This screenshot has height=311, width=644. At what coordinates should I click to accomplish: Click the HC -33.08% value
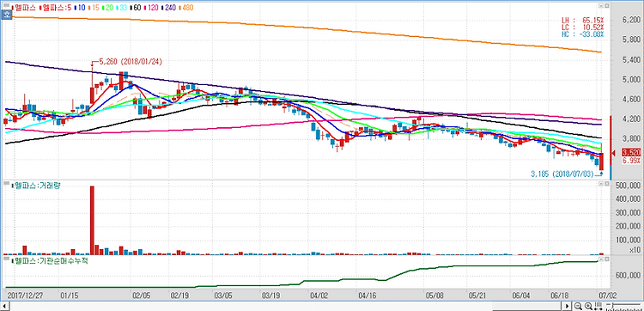pyautogui.click(x=583, y=34)
